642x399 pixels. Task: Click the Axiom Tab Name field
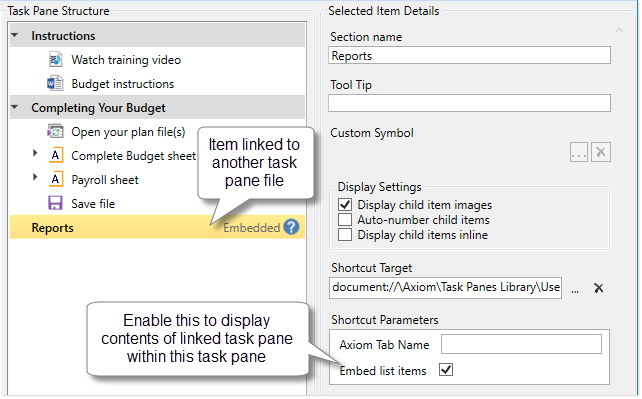tap(521, 344)
